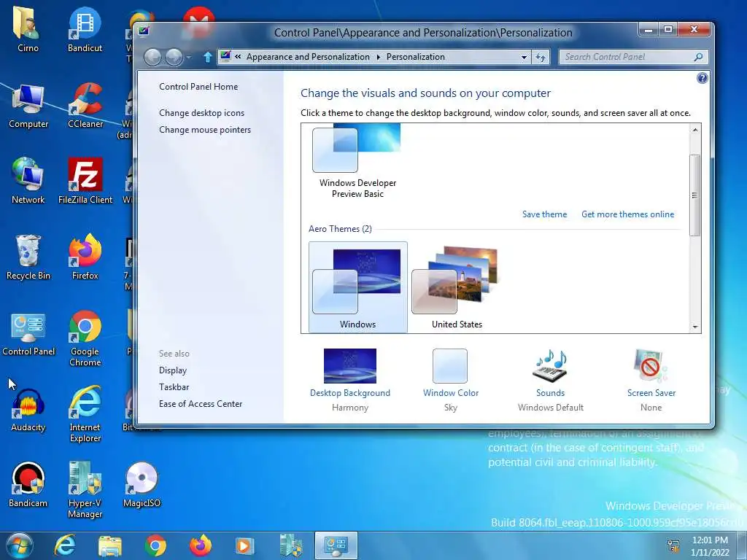Screen dimensions: 747x560
Task: Open the Harmony desktop background thumbnail
Action: pyautogui.click(x=349, y=366)
